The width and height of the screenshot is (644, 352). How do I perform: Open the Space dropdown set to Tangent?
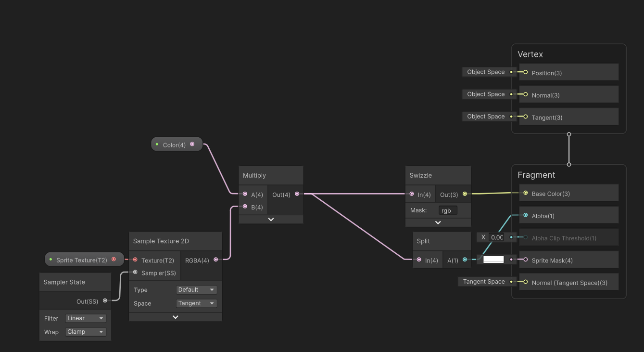click(x=196, y=303)
